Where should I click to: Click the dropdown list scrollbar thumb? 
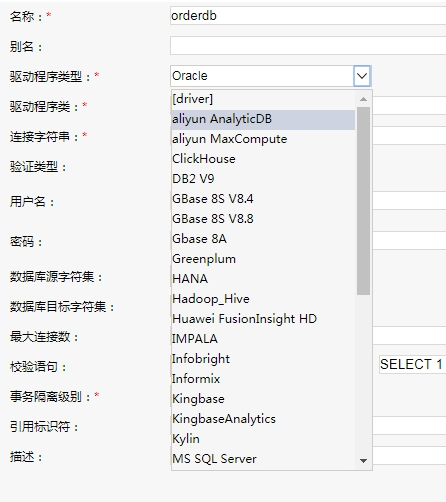[363, 201]
